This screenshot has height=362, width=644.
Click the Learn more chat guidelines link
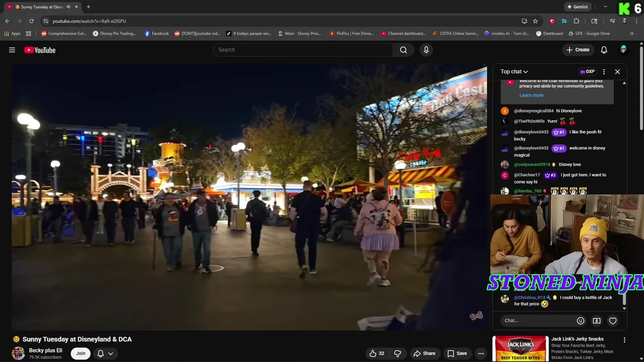click(531, 95)
